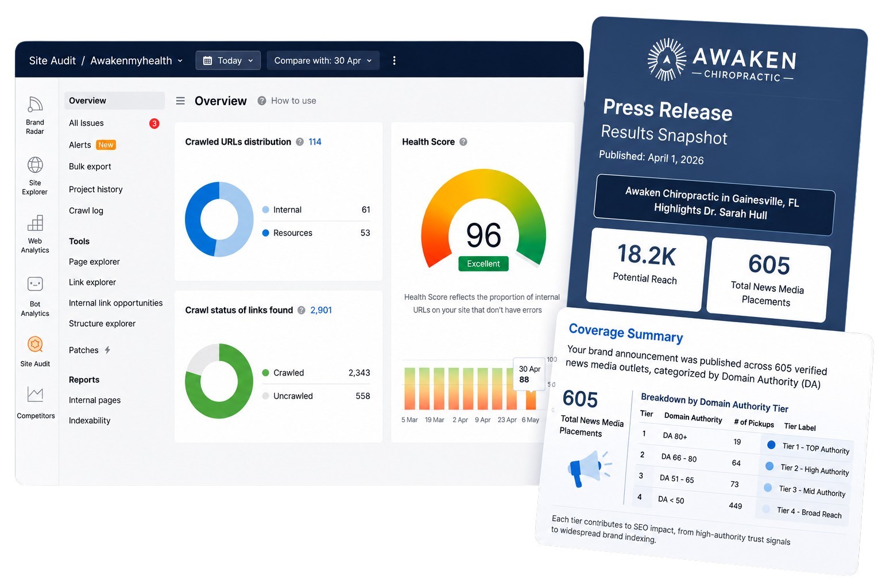Click the info icon beside Health Score
The image size is (882, 588).
click(463, 142)
